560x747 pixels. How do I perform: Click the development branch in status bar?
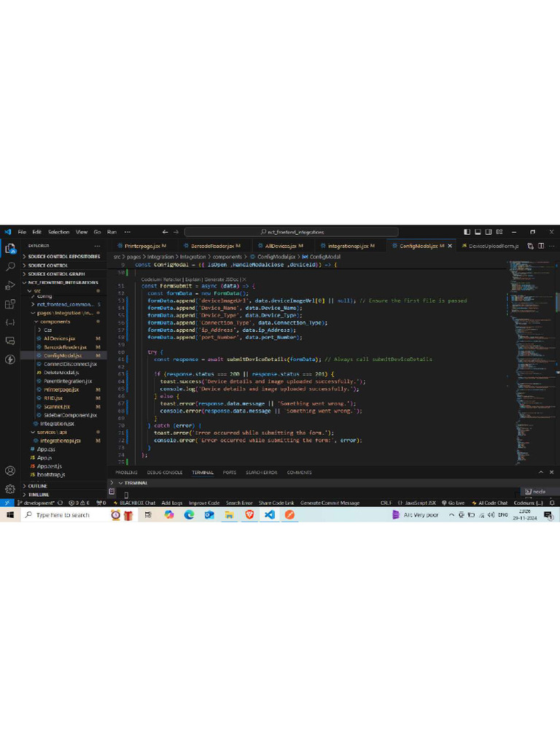pyautogui.click(x=36, y=503)
